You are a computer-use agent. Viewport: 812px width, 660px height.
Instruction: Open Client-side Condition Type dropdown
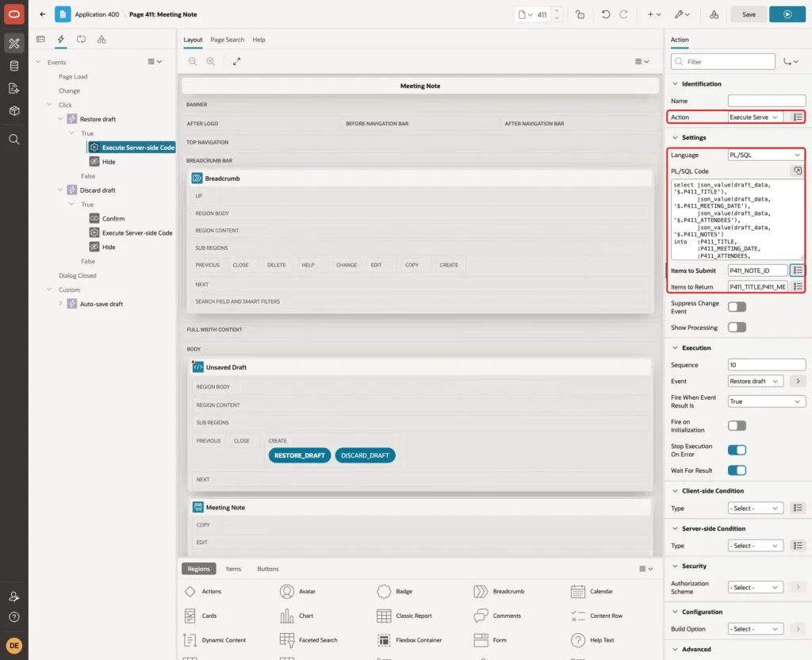(755, 508)
